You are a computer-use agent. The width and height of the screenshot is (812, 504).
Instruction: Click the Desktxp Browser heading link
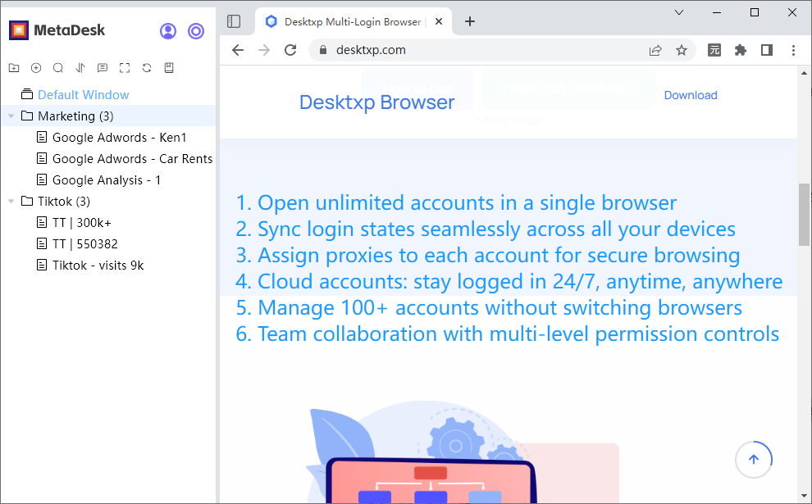click(376, 102)
